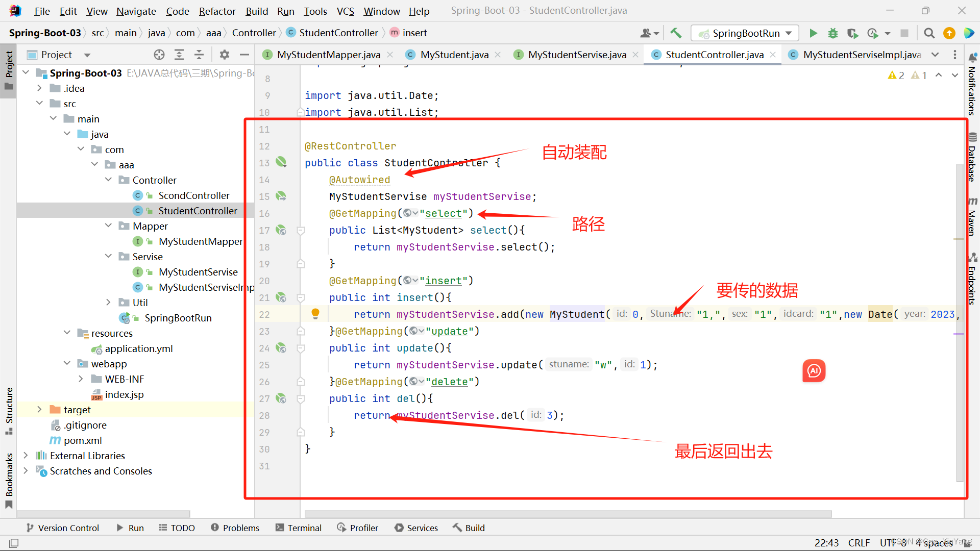Open the Refactor menu
The height and width of the screenshot is (551, 980).
[217, 11]
